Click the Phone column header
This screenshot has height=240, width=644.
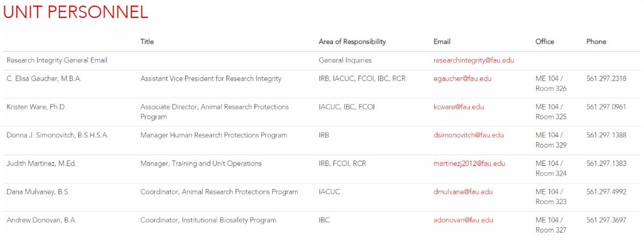(596, 42)
